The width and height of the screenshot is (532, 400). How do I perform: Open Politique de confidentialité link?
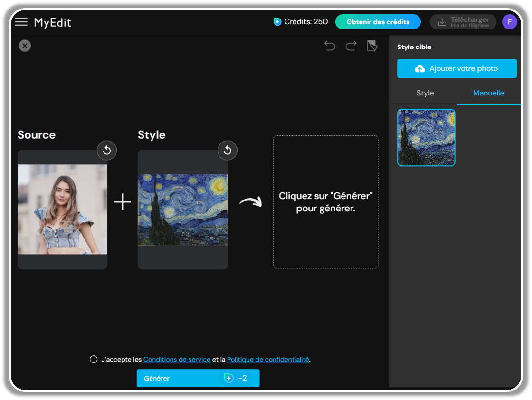(268, 359)
